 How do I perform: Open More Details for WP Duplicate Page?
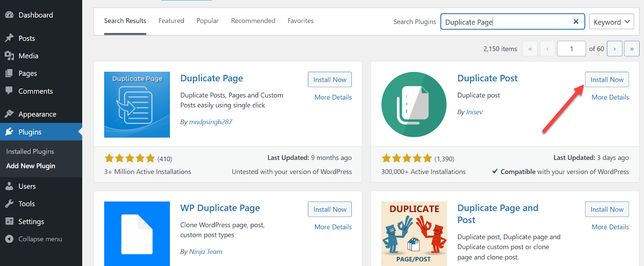333,227
